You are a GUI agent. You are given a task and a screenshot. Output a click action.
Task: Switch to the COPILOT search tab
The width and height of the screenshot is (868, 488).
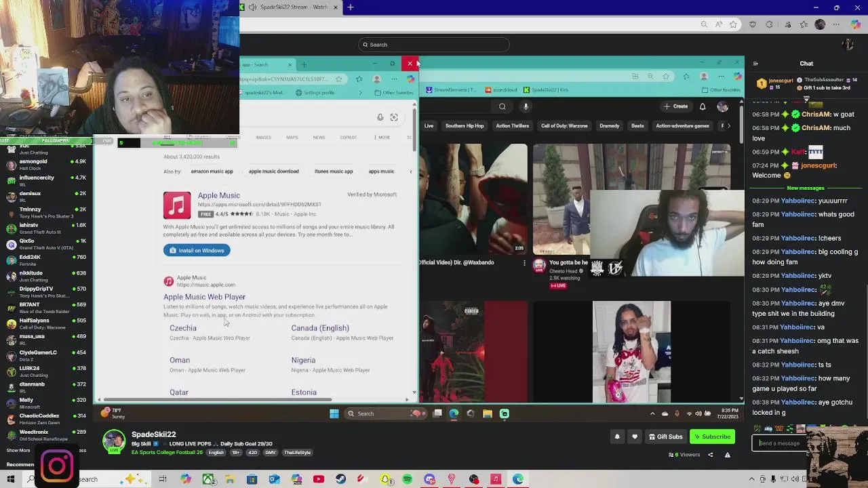pos(348,138)
